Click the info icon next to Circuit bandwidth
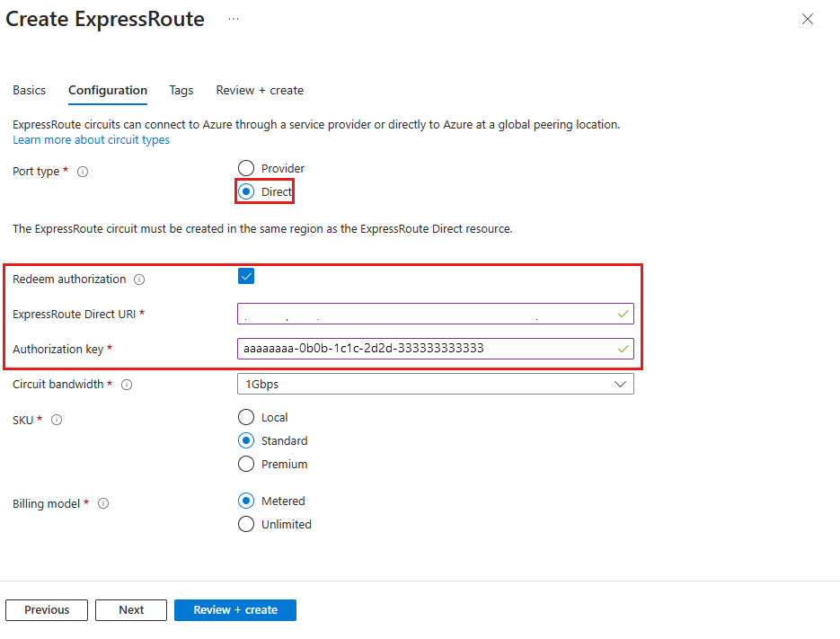 [x=127, y=384]
